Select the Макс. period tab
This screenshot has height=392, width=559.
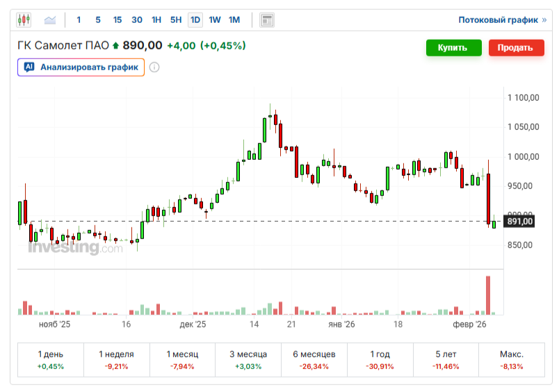pos(512,360)
